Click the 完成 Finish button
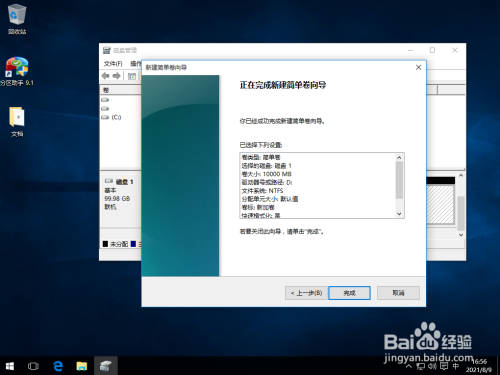 coord(349,293)
